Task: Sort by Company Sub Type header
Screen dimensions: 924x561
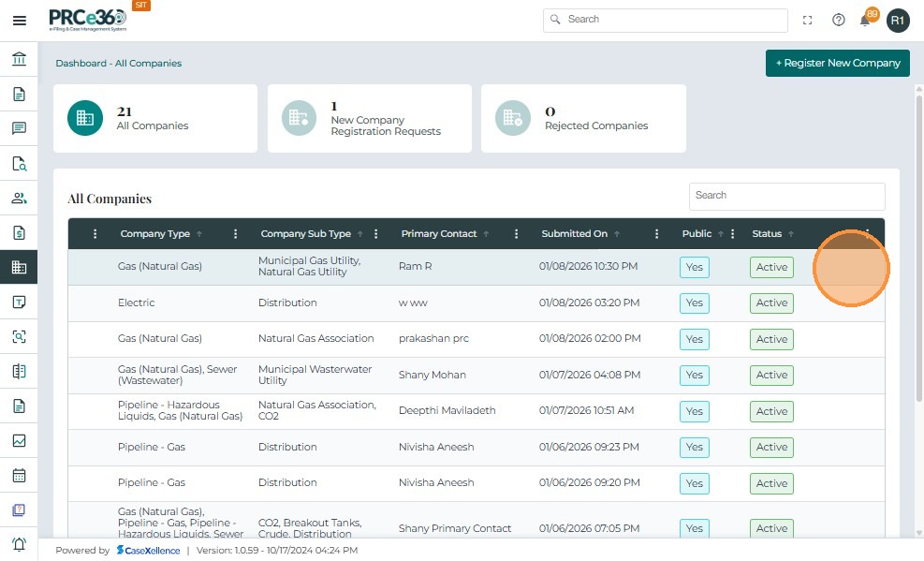Action: 305,234
